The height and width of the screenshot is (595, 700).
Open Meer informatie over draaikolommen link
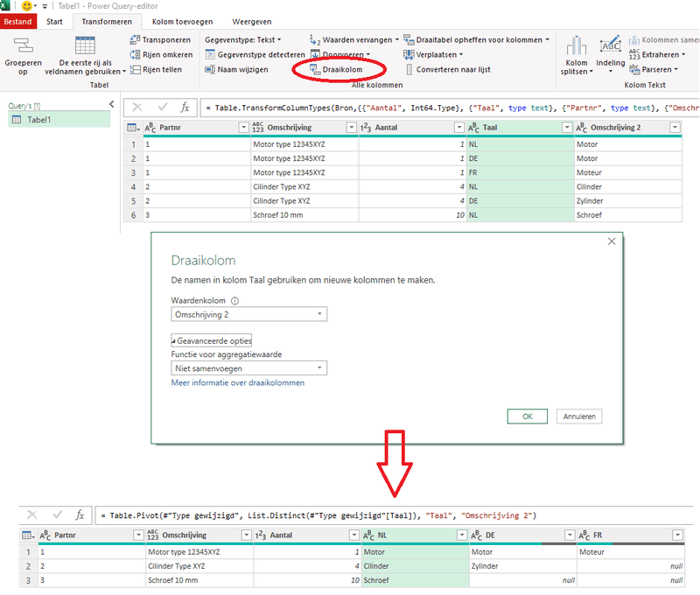(x=237, y=382)
